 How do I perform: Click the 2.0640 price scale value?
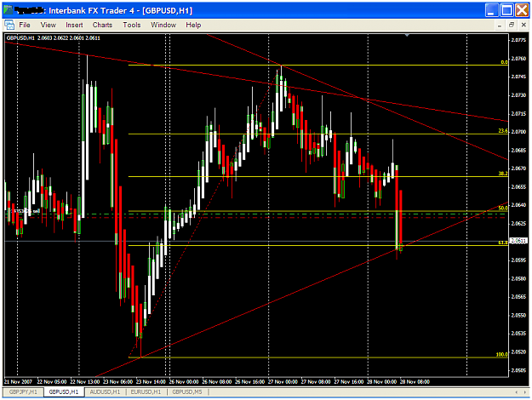tap(518, 205)
